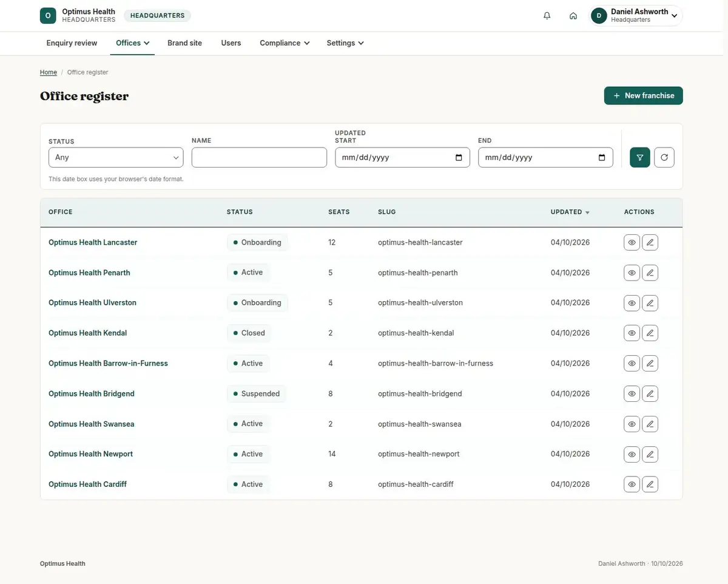Open Optimus Health Newport office link
The width and height of the screenshot is (728, 584).
pos(90,454)
